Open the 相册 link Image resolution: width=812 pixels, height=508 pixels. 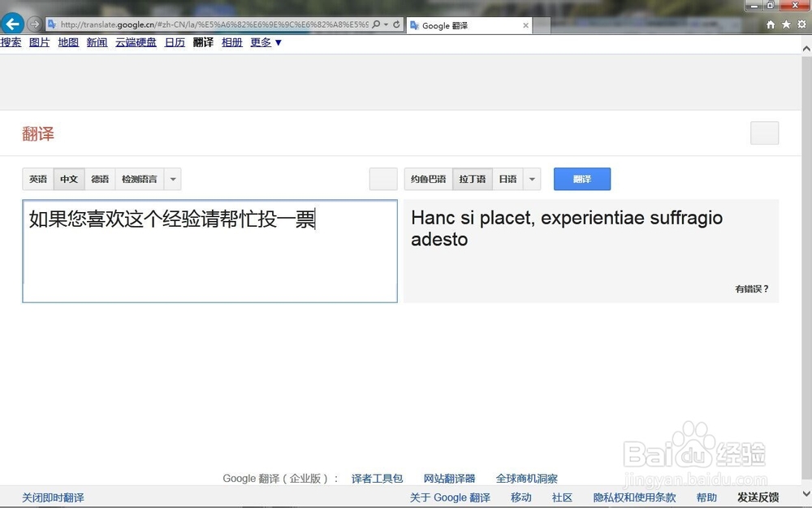tap(232, 42)
